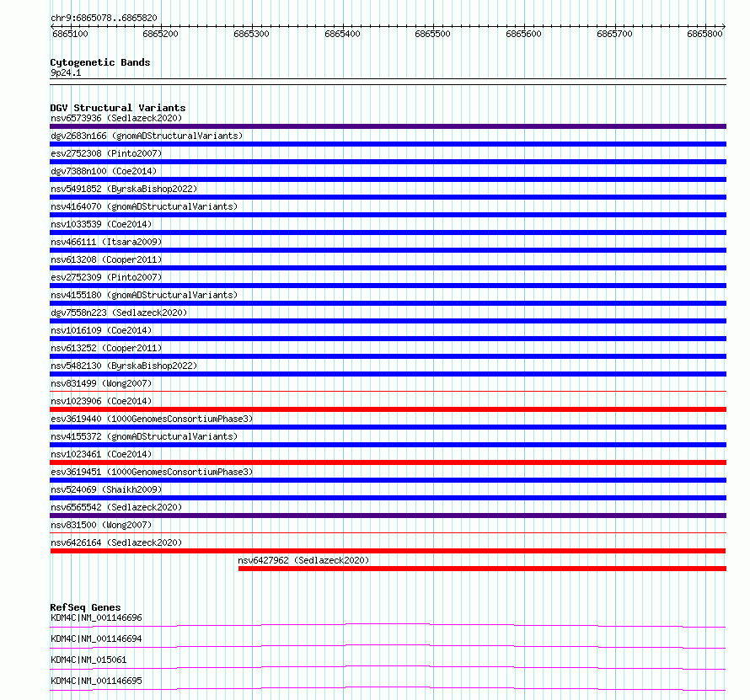This screenshot has width=750, height=700.
Task: Click ruler position 6865600
Action: 523,34
